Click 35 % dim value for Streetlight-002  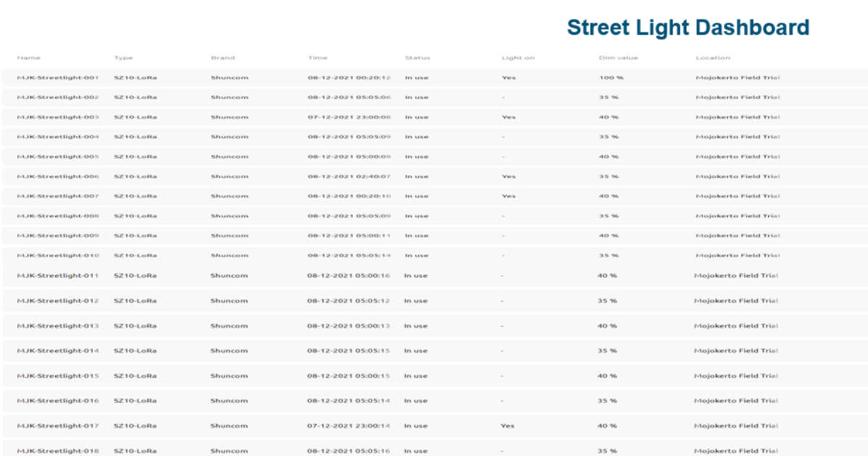[x=609, y=97]
